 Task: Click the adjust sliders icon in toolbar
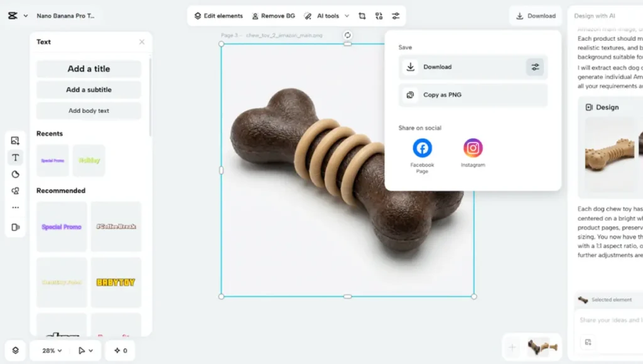point(396,16)
